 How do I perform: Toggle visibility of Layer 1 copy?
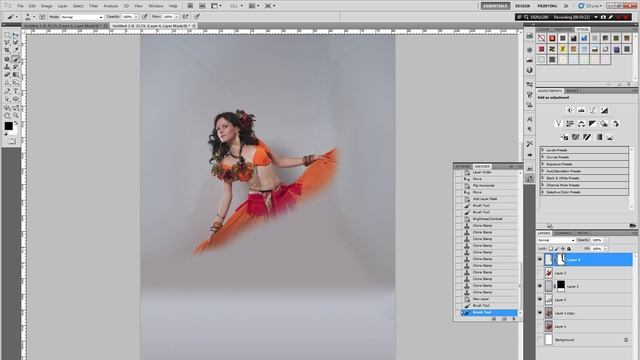click(540, 313)
